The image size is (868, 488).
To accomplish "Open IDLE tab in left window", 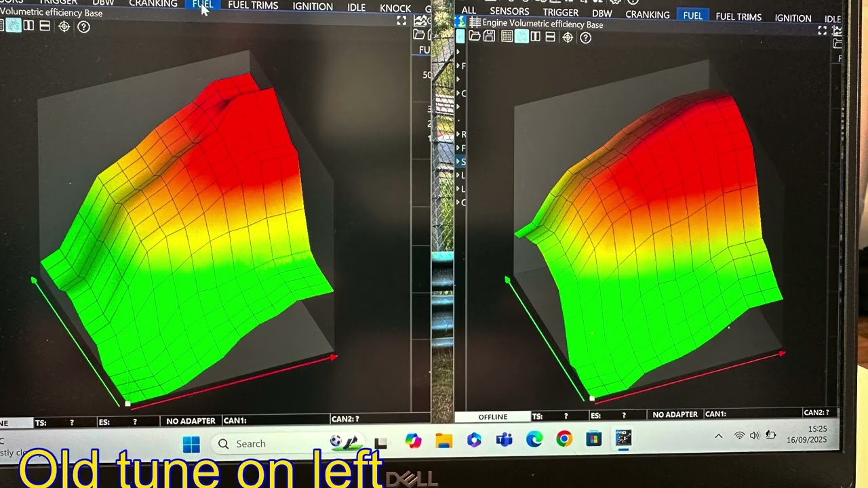I will (356, 7).
